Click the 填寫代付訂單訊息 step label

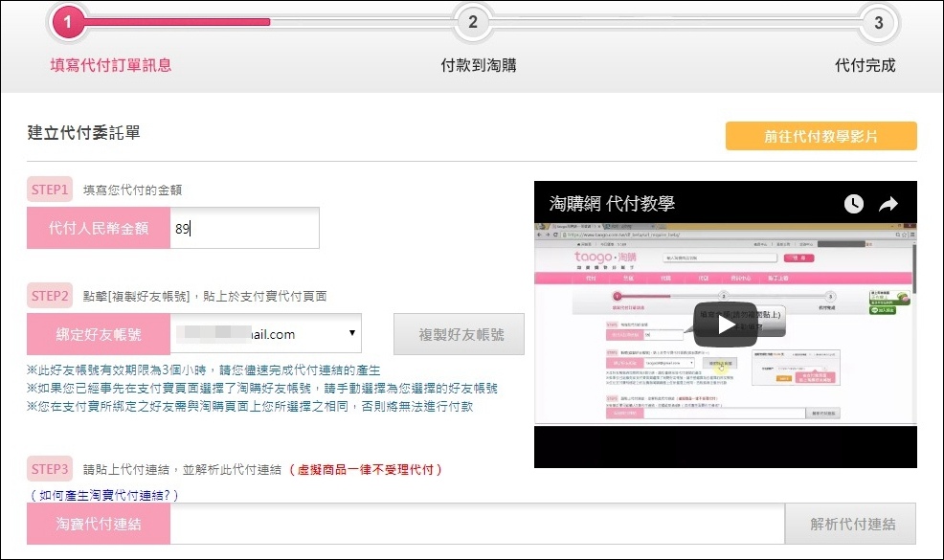pos(111,65)
